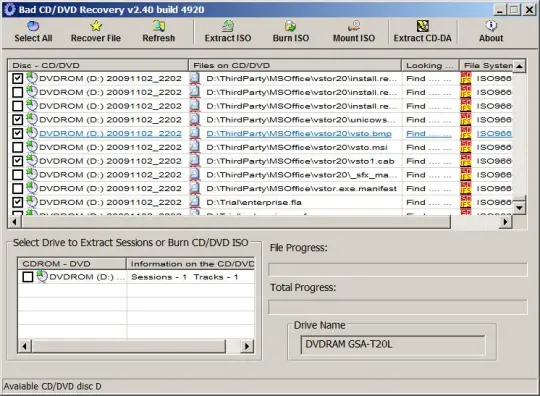
Task: Click the drive list scroll left arrow
Action: 24,346
